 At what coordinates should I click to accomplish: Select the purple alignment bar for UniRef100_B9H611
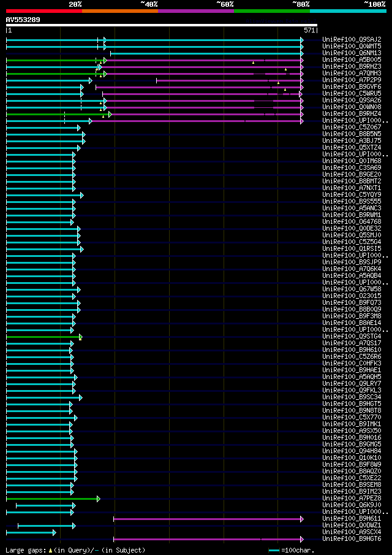tap(208, 519)
